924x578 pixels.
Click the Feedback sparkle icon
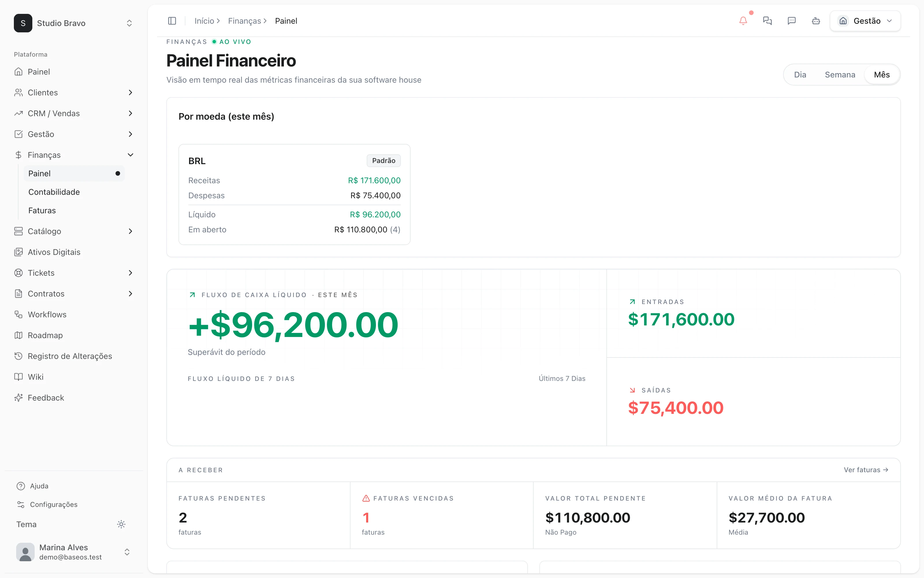pyautogui.click(x=18, y=398)
